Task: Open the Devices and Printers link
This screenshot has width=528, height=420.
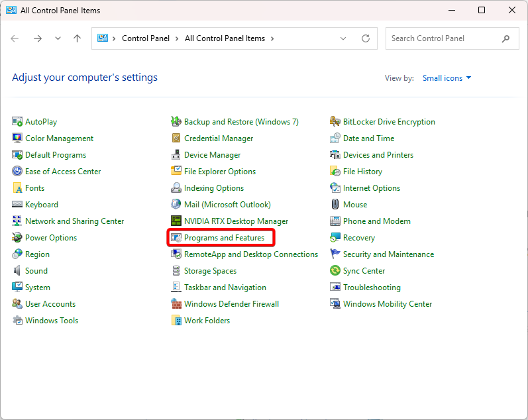Action: [378, 154]
